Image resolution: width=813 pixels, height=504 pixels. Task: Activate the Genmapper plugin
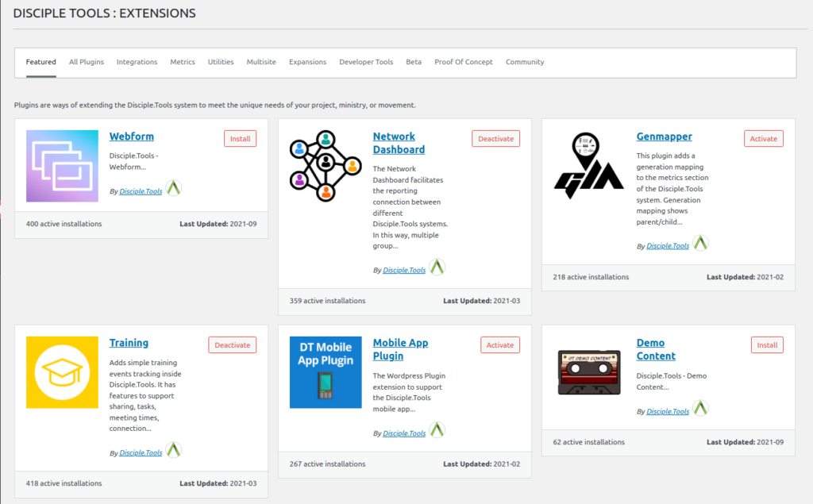[763, 138]
